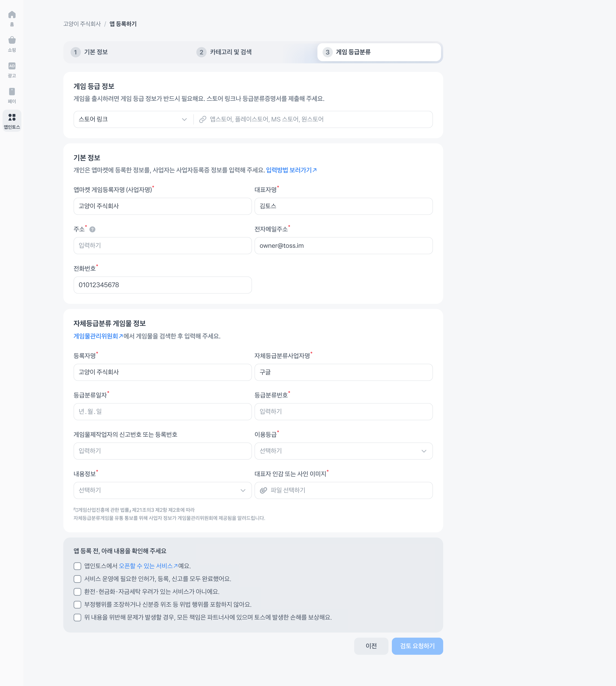The width and height of the screenshot is (616, 686).
Task: Open the Shopping bag sidebar icon
Action: coord(12,40)
